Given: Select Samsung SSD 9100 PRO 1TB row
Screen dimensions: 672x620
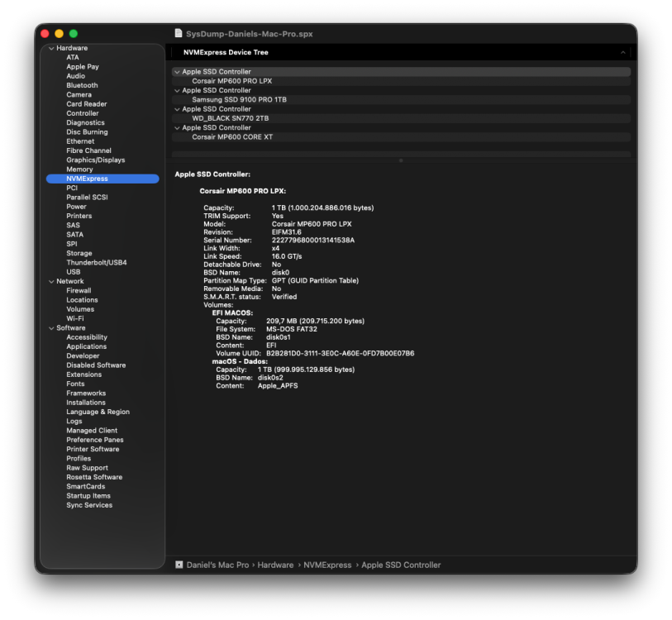Looking at the screenshot, I should pyautogui.click(x=401, y=99).
